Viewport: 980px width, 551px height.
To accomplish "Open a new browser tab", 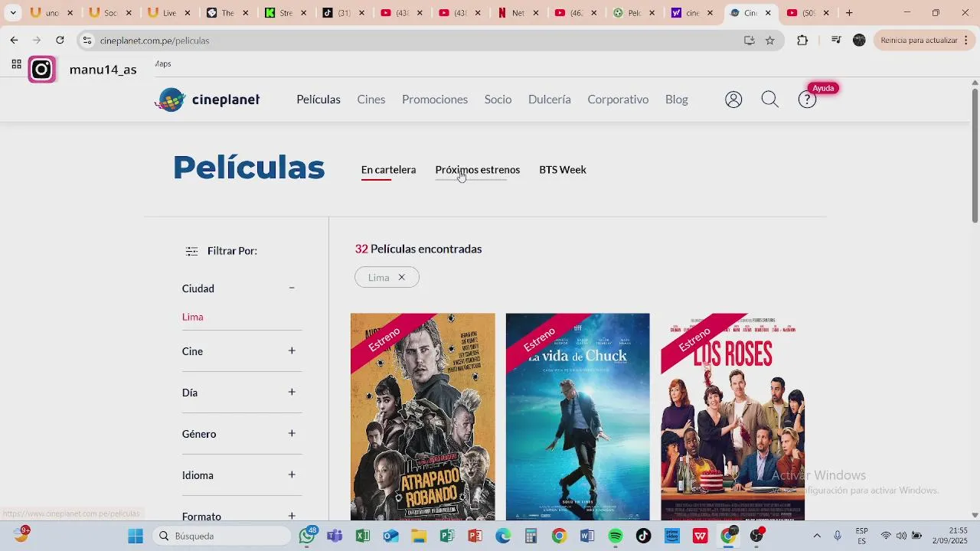I will coord(848,13).
